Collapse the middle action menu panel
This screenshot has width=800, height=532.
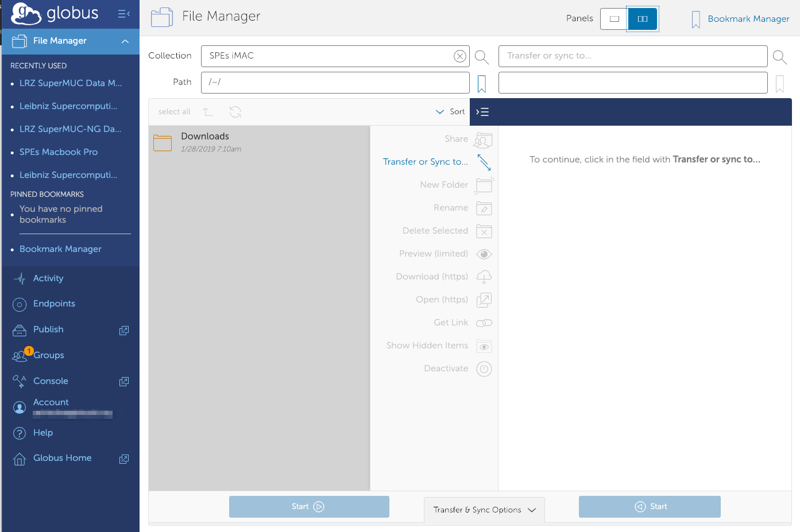pyautogui.click(x=482, y=112)
